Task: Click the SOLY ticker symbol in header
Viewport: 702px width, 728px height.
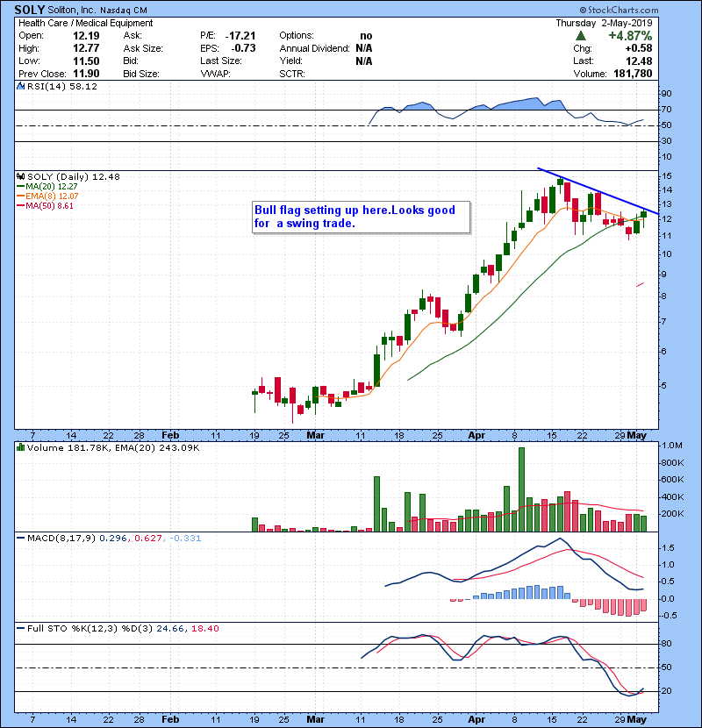Action: (x=29, y=10)
